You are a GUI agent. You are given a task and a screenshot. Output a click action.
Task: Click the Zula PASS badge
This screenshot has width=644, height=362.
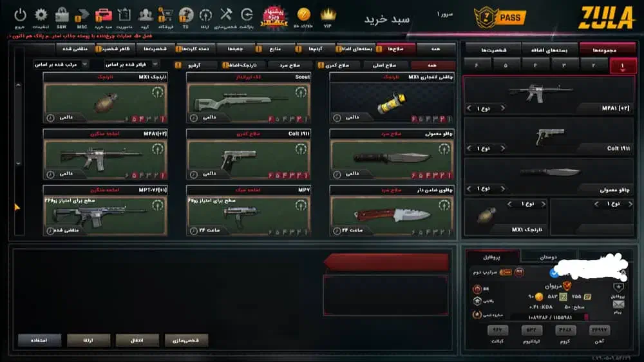pyautogui.click(x=500, y=17)
